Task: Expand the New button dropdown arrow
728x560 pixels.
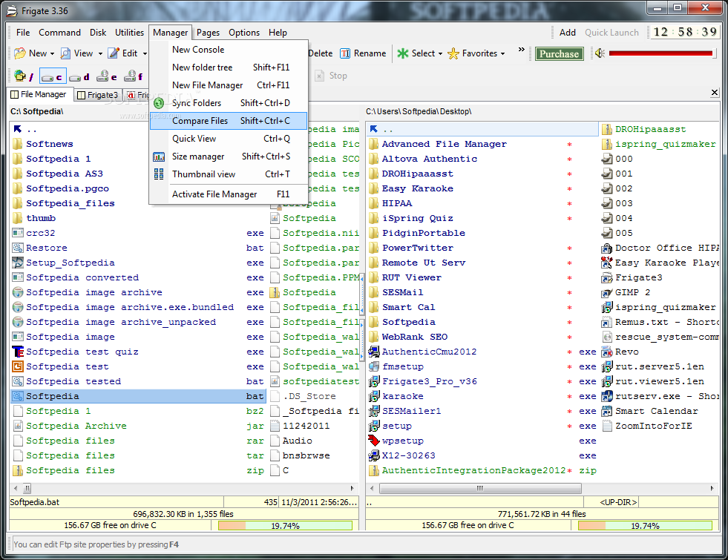Action: [x=52, y=54]
